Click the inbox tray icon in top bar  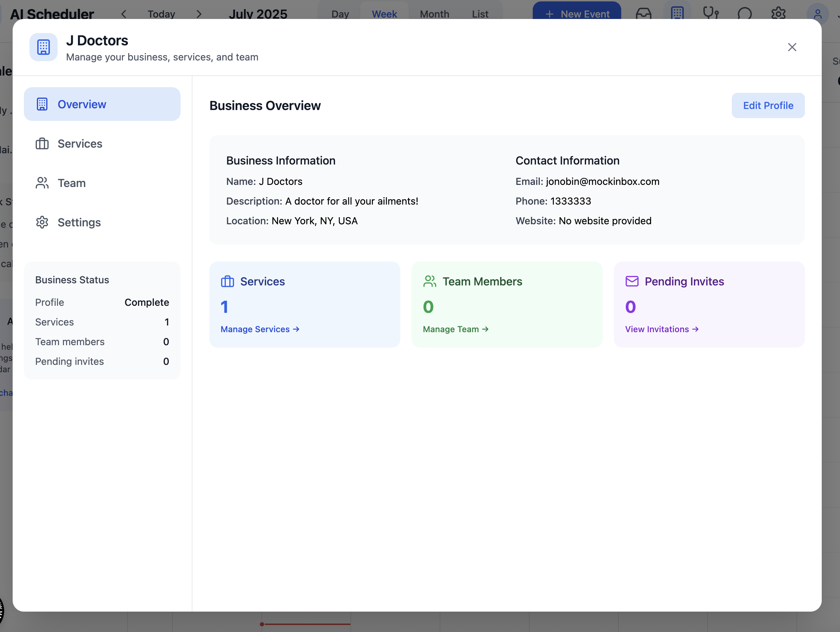pyautogui.click(x=643, y=14)
